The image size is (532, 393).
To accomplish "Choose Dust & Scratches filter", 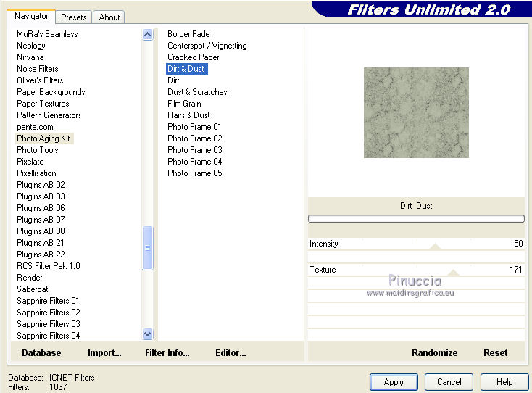I will click(197, 92).
